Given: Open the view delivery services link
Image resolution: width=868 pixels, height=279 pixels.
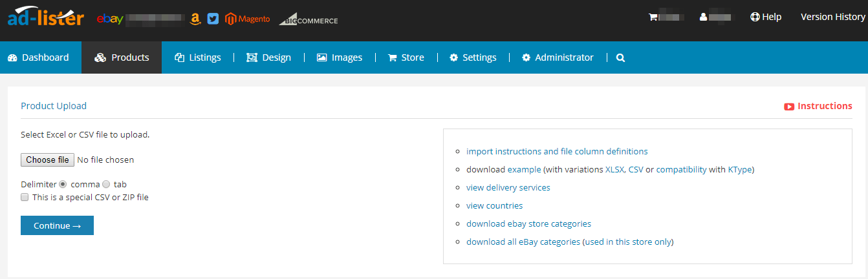Looking at the screenshot, I should [508, 187].
